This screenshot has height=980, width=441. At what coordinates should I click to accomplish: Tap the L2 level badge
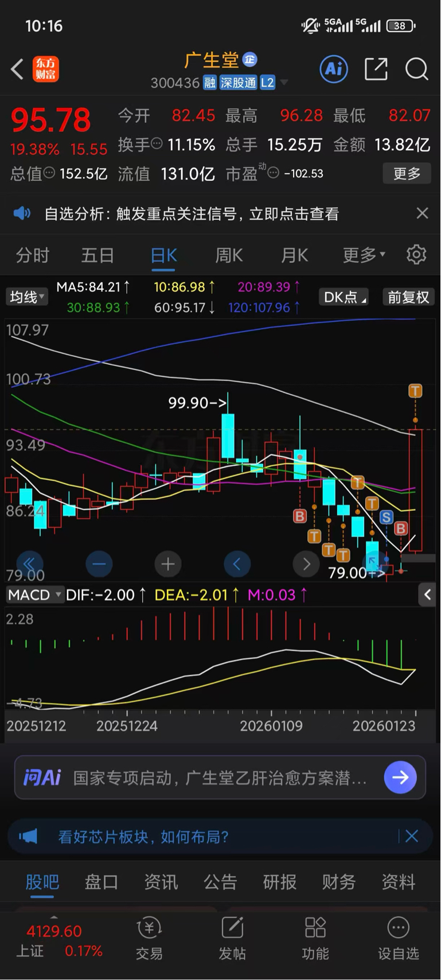[x=267, y=83]
